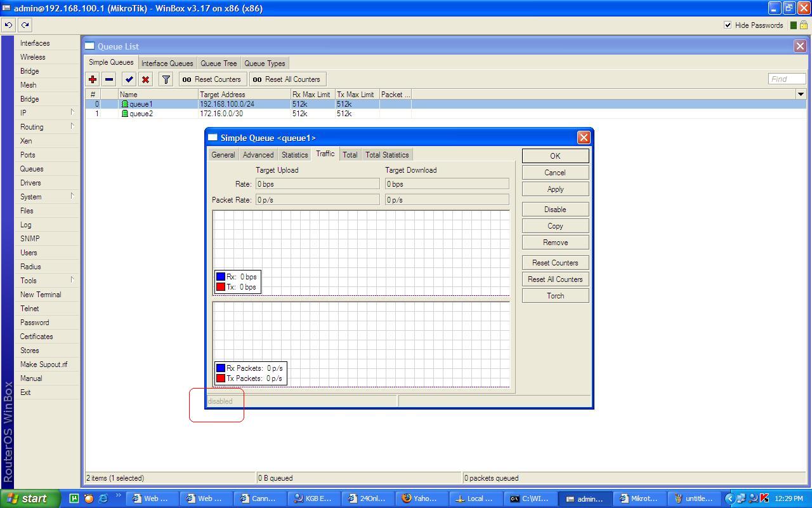Open New Terminal from sidebar
This screenshot has height=508, width=812.
(x=41, y=295)
